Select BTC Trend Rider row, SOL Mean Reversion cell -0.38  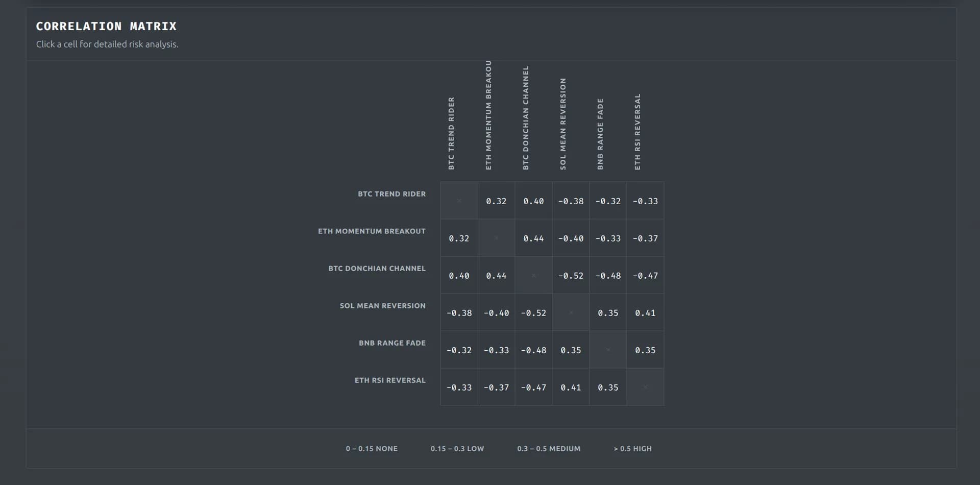point(571,201)
